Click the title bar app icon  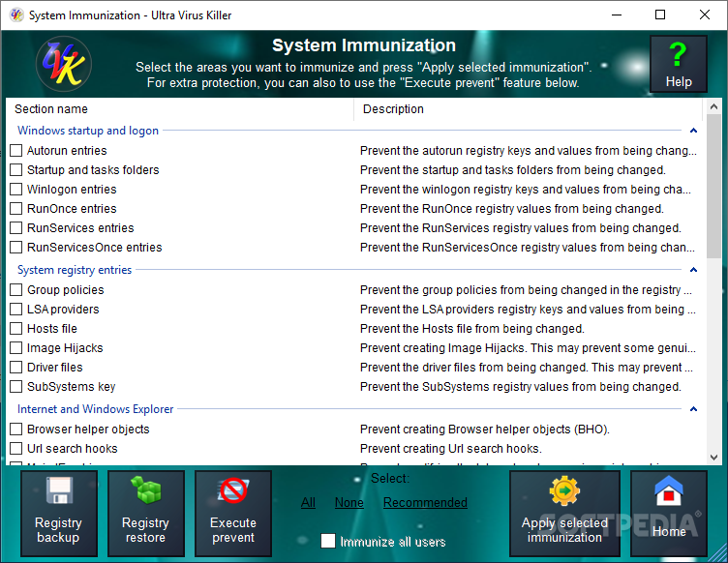point(16,15)
